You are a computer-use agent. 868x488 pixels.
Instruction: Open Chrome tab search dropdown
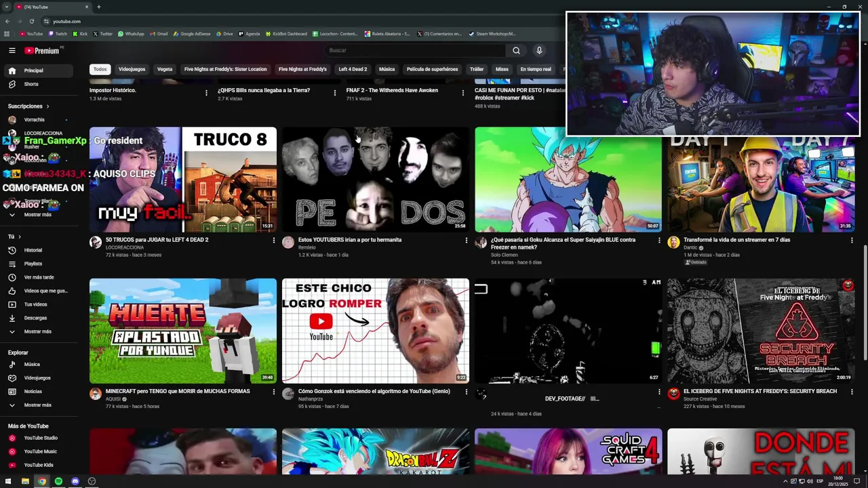(7, 7)
